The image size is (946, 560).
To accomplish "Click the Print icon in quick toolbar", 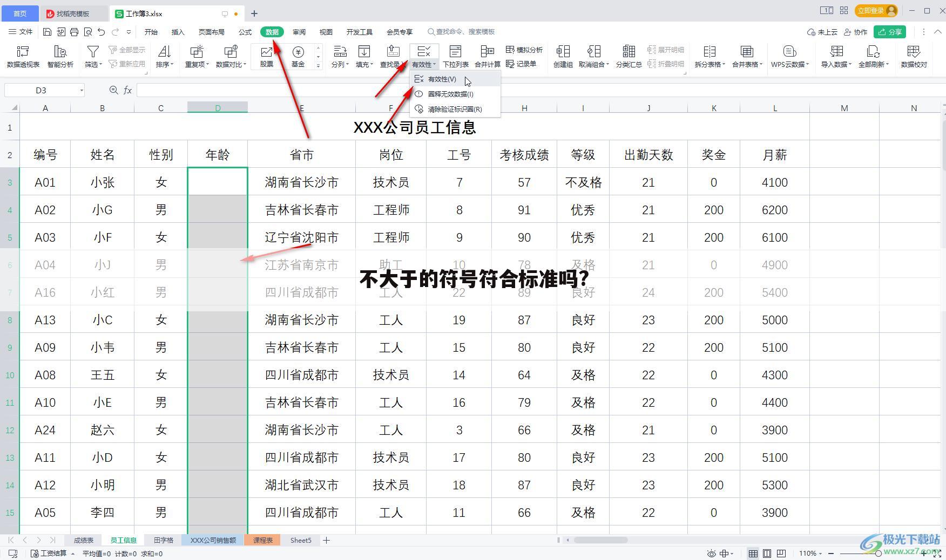I will coord(75,32).
